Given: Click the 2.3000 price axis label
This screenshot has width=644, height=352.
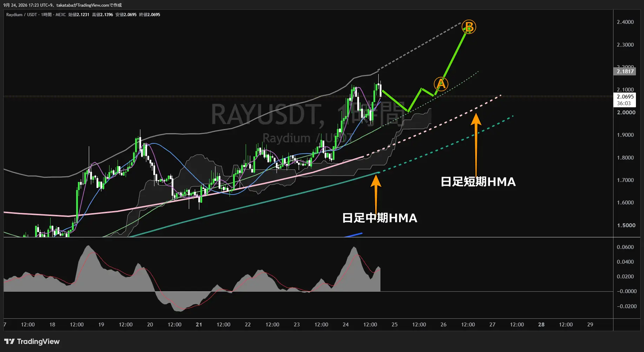Looking at the screenshot, I should (x=625, y=45).
